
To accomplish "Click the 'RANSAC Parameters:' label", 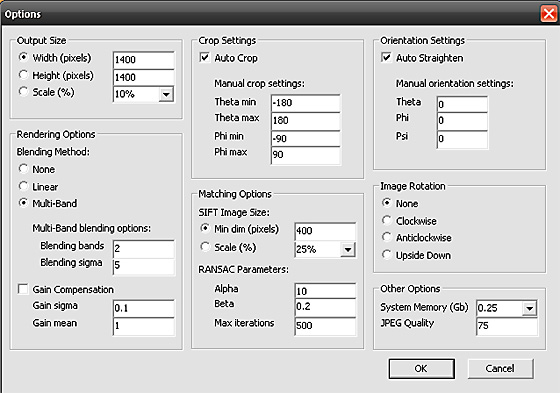I will (243, 269).
